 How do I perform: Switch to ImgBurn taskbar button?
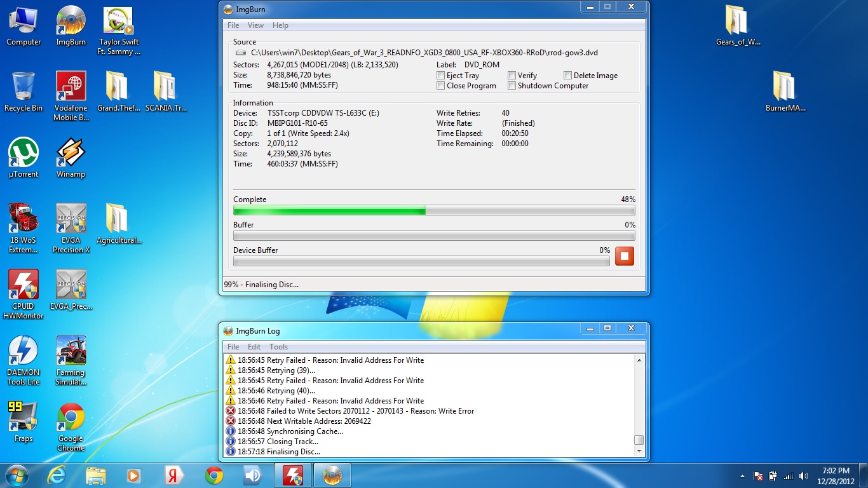(x=332, y=475)
